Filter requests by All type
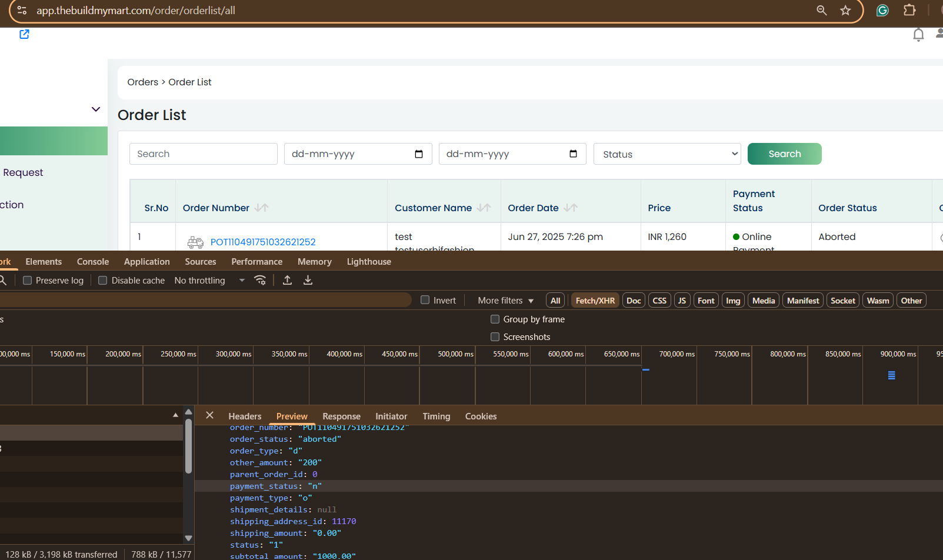 pyautogui.click(x=555, y=301)
